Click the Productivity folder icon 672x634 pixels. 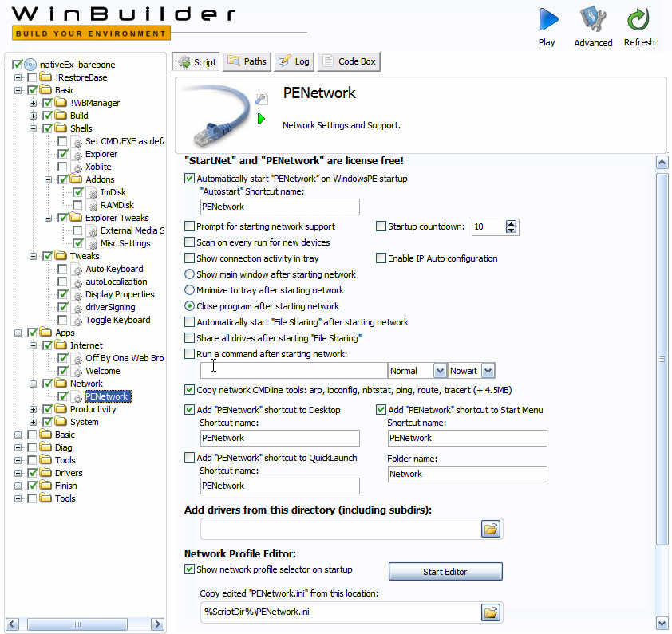tap(61, 408)
